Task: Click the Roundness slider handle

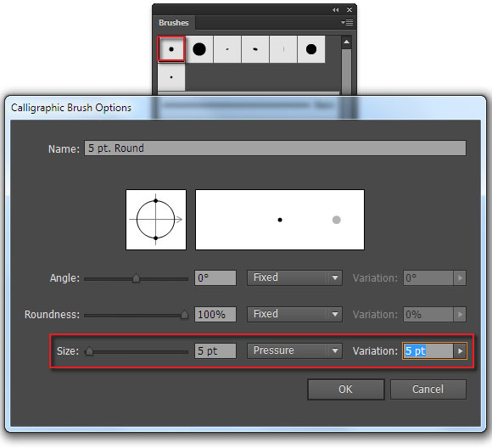Action: click(184, 315)
